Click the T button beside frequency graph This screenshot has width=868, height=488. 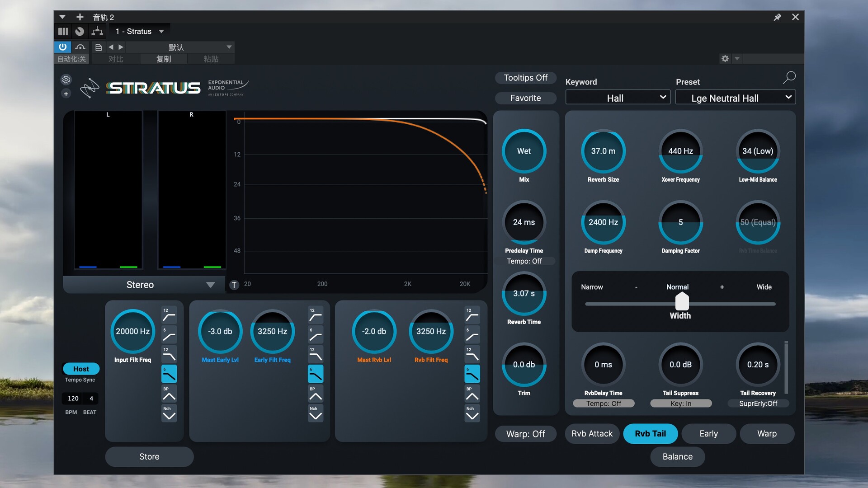pos(234,285)
